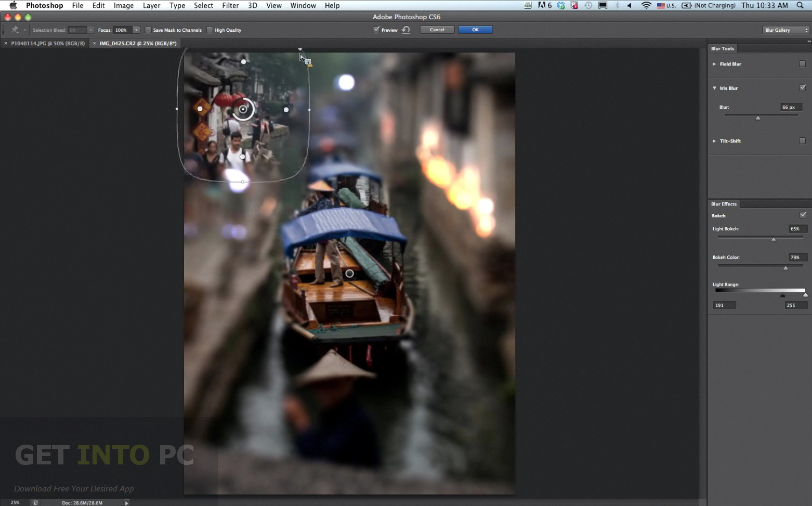Click the blur pin tool icon
This screenshot has width=812, height=506.
15,30
